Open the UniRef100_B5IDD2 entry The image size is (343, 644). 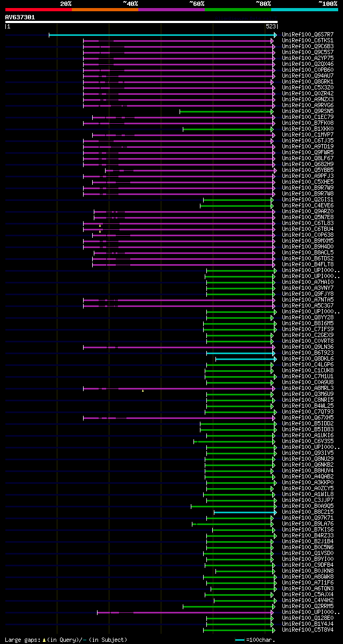(308, 424)
